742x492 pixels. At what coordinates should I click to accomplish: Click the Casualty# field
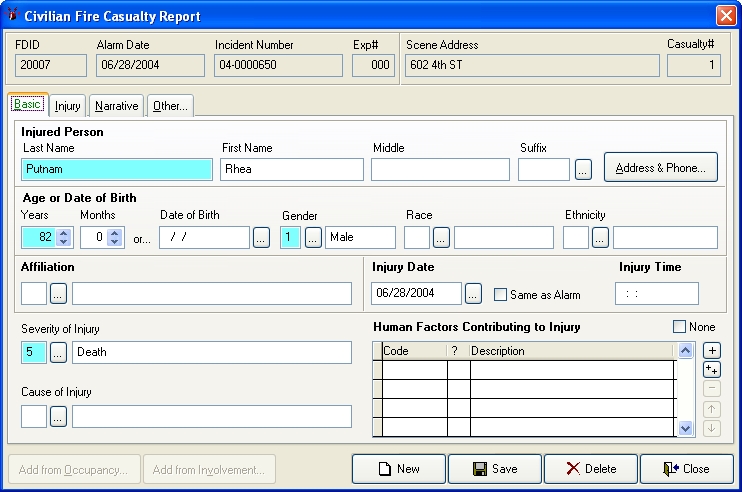click(694, 65)
